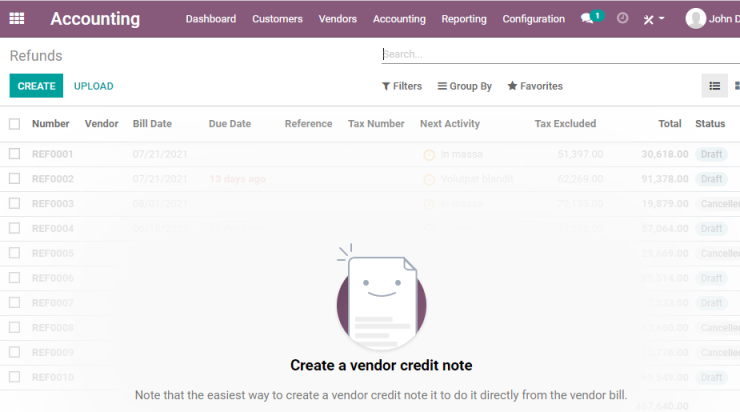Viewport: 740px width, 412px height.
Task: Sort by the Reference column header
Action: click(309, 124)
